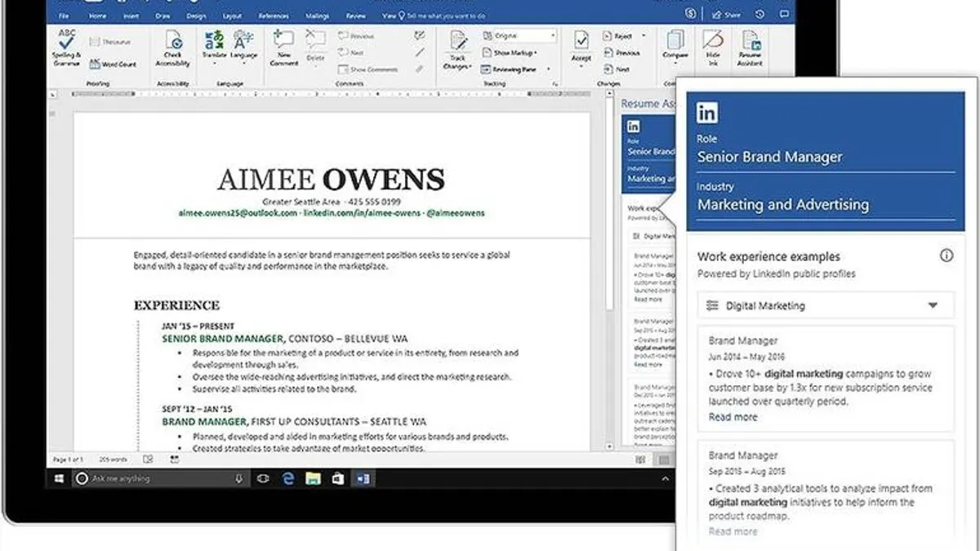Click the AIMEE OWENS heading in the document
This screenshot has height=551, width=980.
[332, 179]
